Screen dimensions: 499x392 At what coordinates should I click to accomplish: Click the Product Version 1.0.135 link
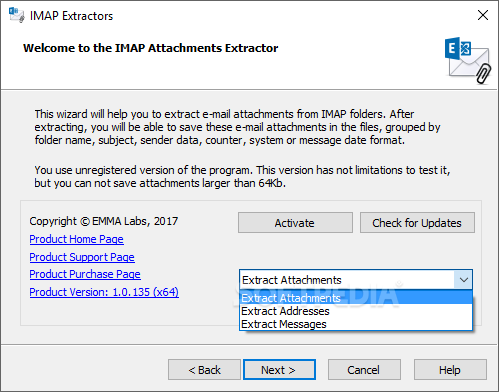[x=104, y=292]
